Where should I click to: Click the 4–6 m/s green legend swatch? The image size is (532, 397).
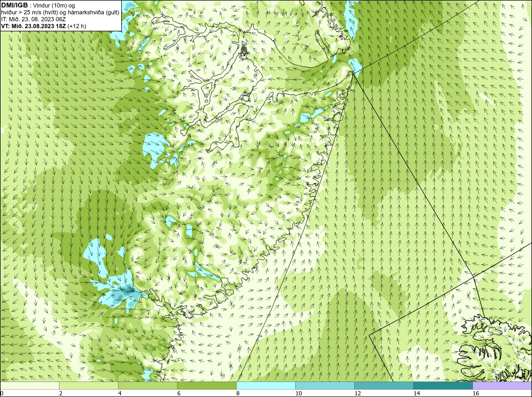tap(148, 385)
